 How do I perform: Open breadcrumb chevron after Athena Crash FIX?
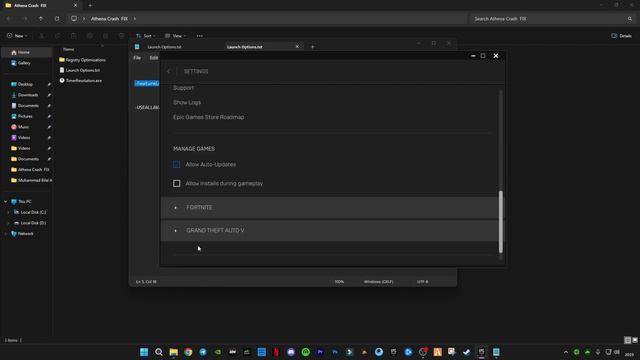(x=135, y=19)
